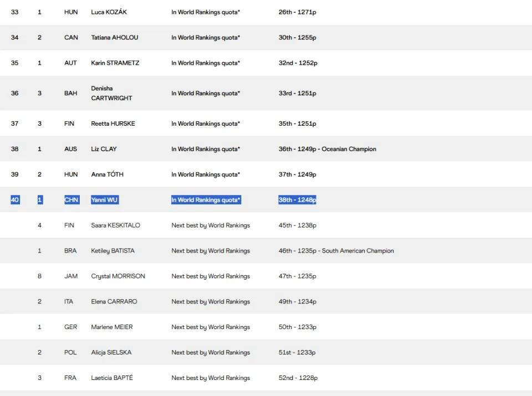Click Elena CARRARO name
Screen dimensions: 532x396
[114, 302]
